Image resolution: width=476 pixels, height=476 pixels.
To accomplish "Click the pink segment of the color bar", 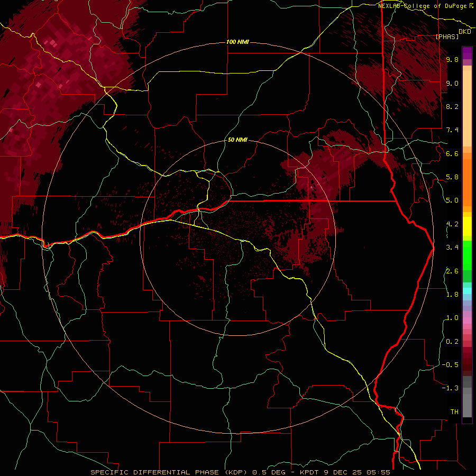I will pos(467,321).
